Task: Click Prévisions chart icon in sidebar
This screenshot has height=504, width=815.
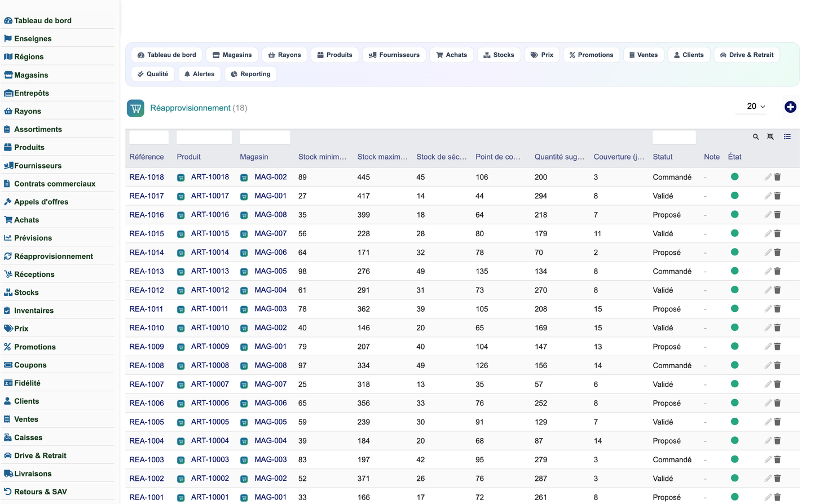Action: pos(8,238)
